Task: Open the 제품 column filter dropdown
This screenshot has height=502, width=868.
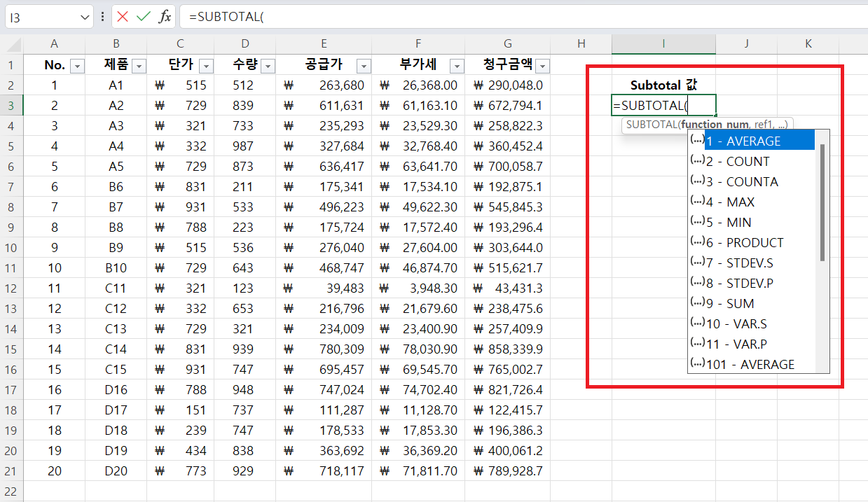Action: click(139, 66)
